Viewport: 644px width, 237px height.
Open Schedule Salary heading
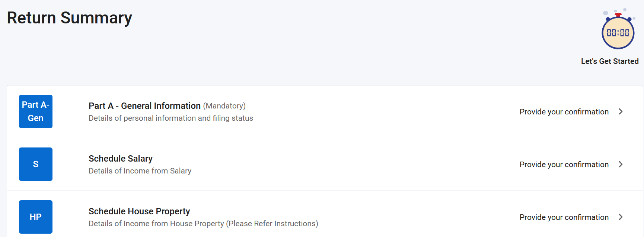click(x=121, y=159)
